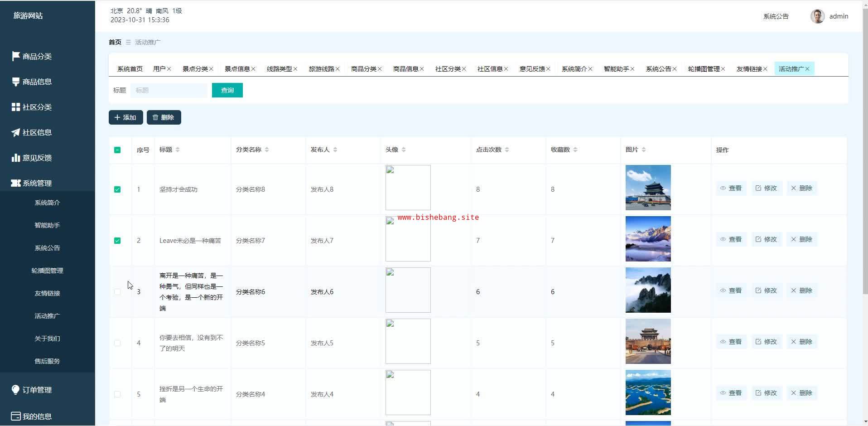
Task: Collapse the 系统管理 sidebar menu
Action: [x=37, y=183]
